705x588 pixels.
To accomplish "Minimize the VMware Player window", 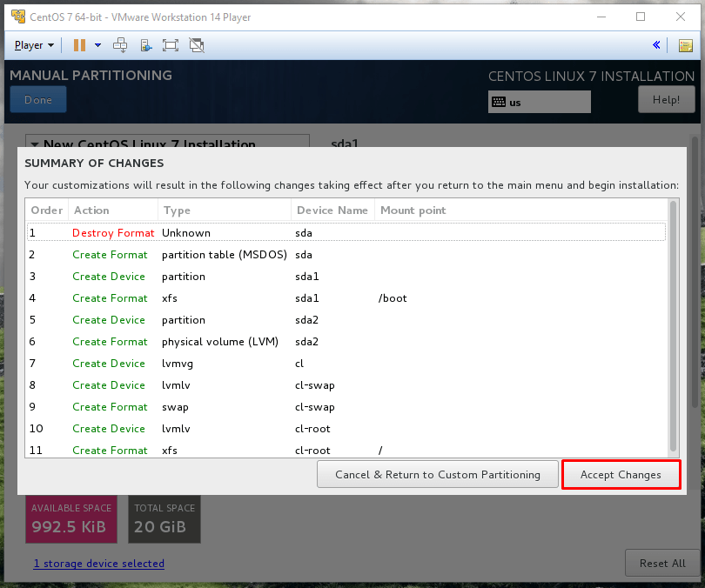I will pyautogui.click(x=601, y=17).
